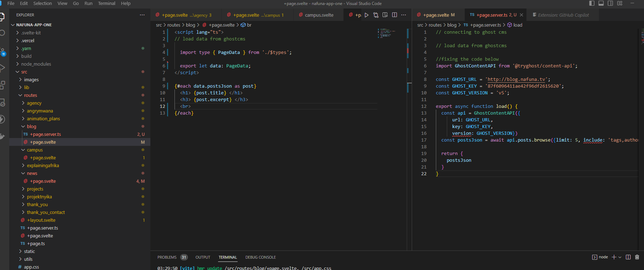Open Run and Debug view
The image size is (644, 270).
coord(2,67)
